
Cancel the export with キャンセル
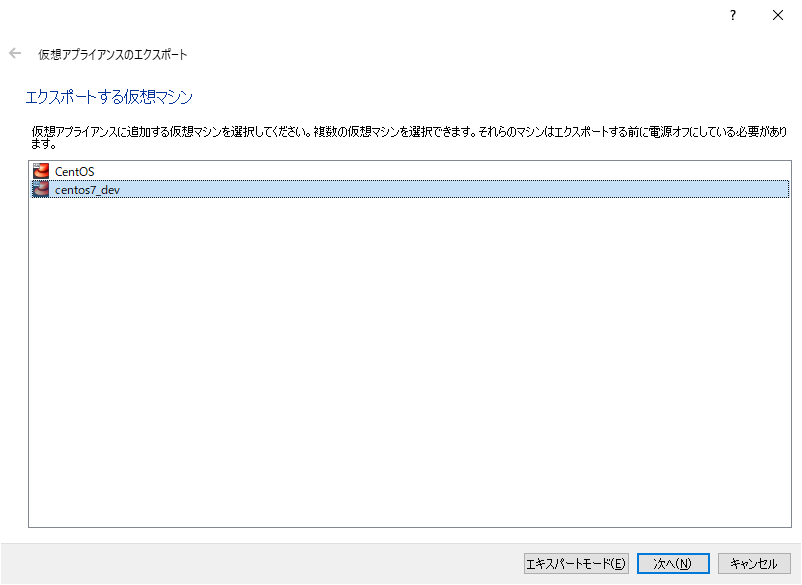[x=753, y=563]
